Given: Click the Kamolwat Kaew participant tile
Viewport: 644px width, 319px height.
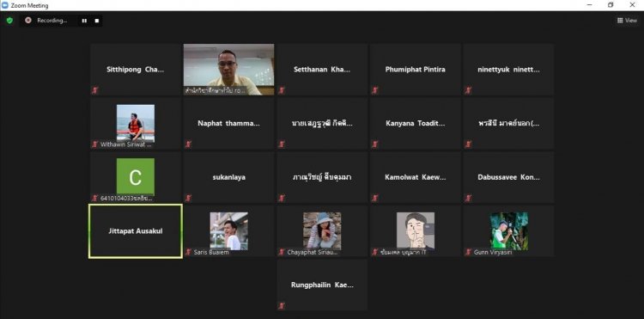Looking at the screenshot, I should pos(416,177).
